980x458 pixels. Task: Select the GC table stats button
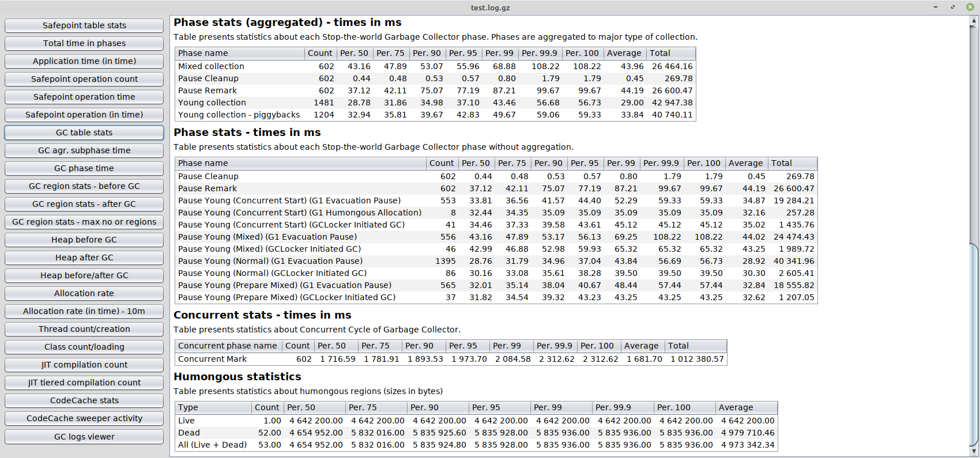coord(84,133)
